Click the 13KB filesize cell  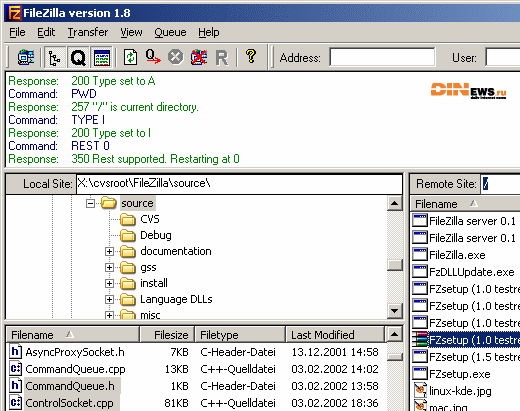click(177, 369)
